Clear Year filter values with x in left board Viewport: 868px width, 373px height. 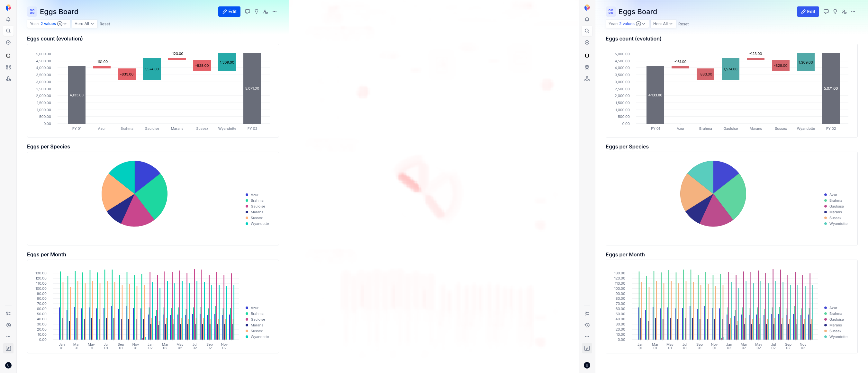tap(60, 23)
